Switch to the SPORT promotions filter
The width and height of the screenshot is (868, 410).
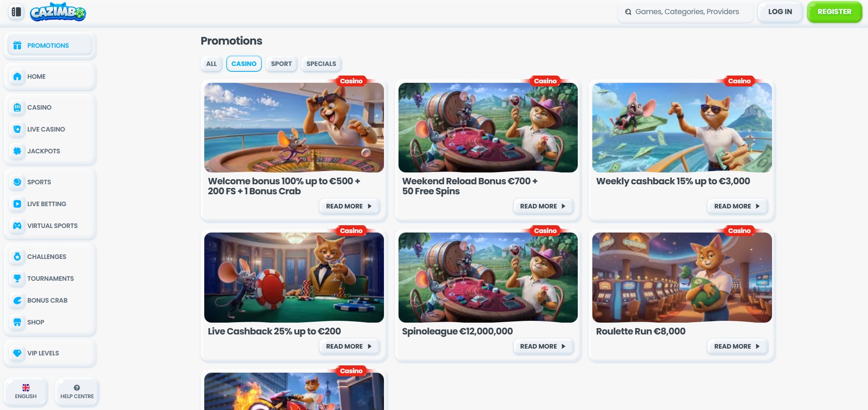281,64
